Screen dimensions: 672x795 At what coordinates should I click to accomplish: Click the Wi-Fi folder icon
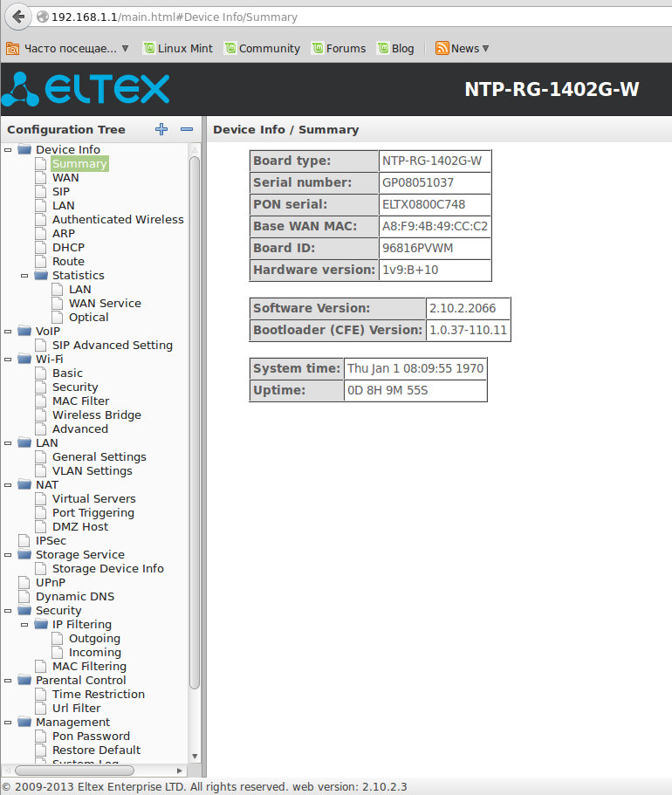[24, 359]
